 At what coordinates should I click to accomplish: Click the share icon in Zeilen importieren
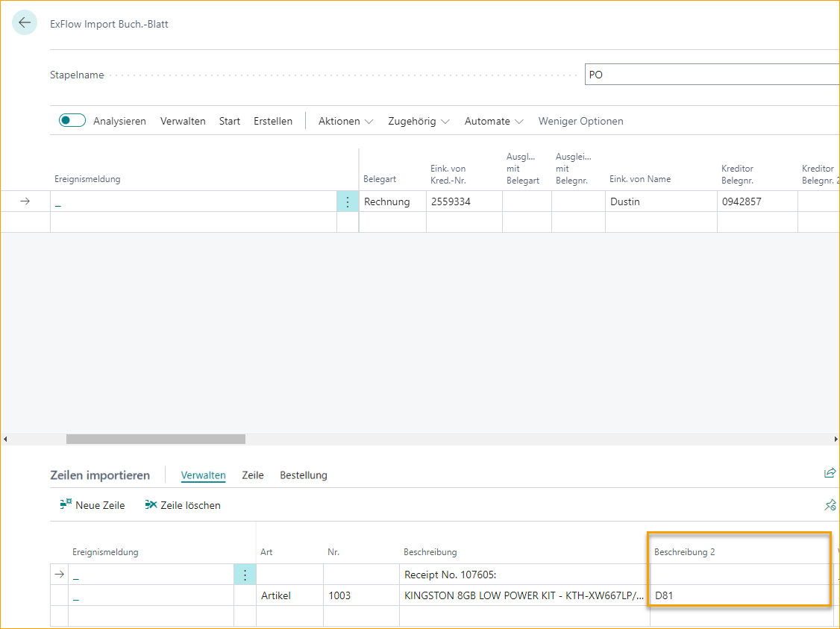tap(830, 473)
